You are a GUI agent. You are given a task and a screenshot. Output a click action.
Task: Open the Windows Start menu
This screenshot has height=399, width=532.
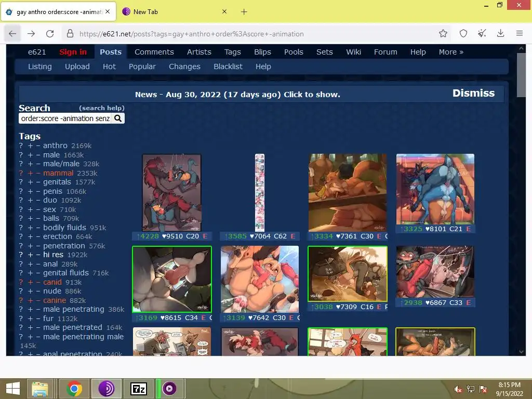pos(13,389)
